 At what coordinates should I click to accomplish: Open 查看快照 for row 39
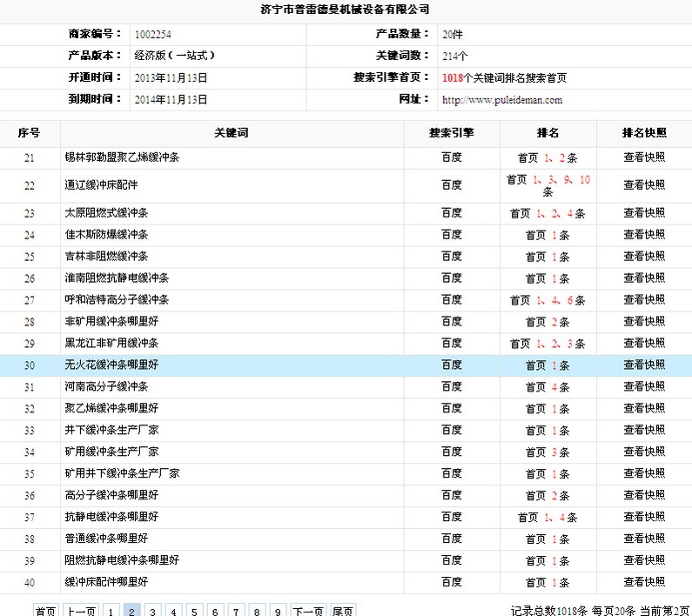point(644,560)
